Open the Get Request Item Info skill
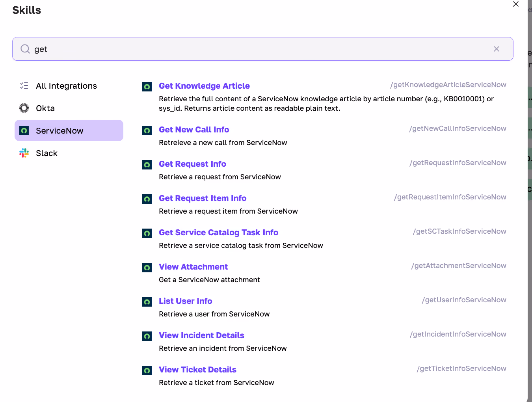Image resolution: width=532 pixels, height=402 pixels. pyautogui.click(x=203, y=198)
